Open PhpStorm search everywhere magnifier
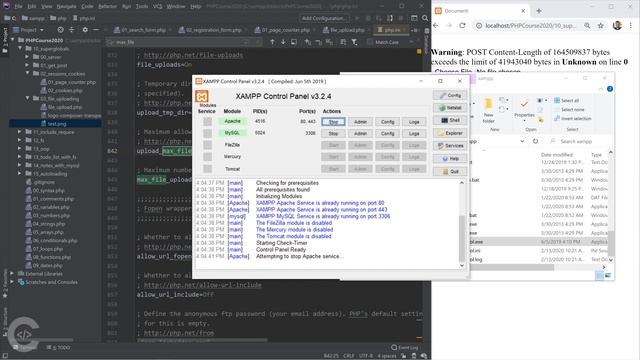The image size is (640, 360). 425,18
